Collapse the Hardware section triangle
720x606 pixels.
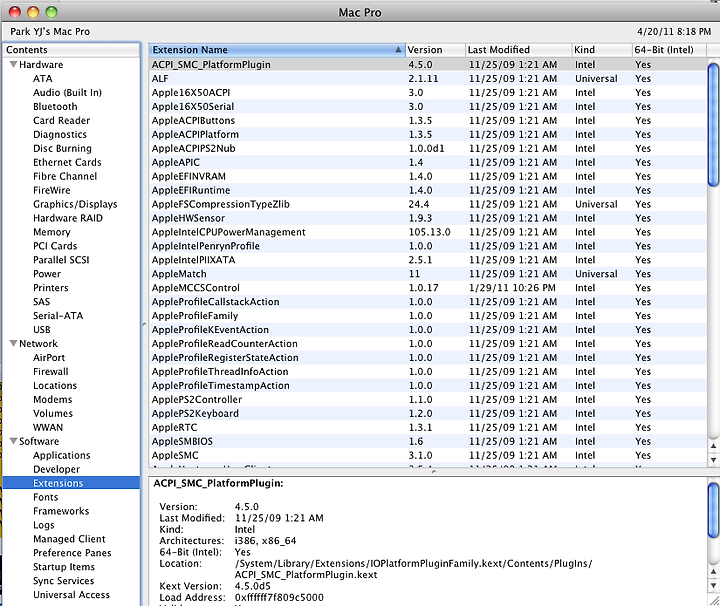coord(13,64)
